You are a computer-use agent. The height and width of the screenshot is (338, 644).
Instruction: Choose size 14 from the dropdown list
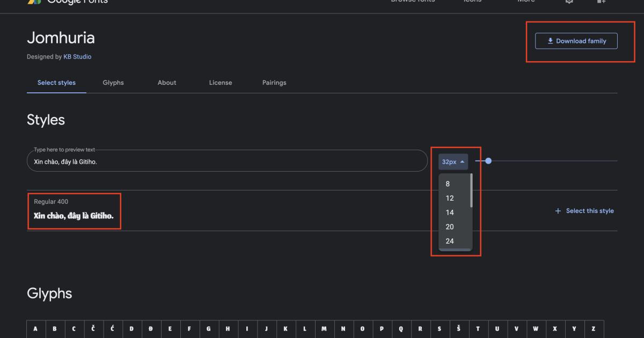coord(455,212)
